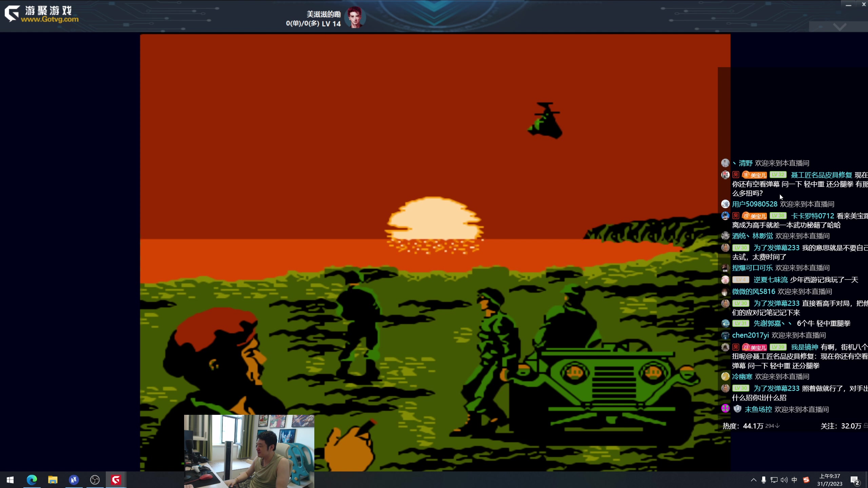Click the avatar next to 清野 in chat

(725, 163)
